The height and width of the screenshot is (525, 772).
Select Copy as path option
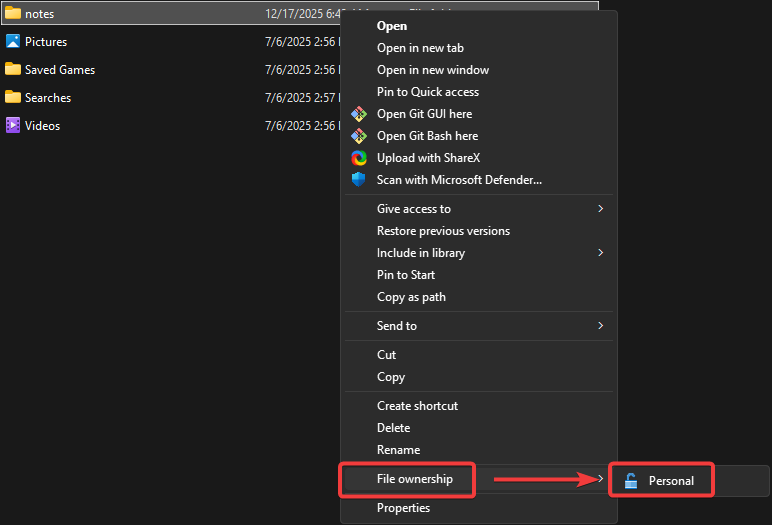point(411,297)
